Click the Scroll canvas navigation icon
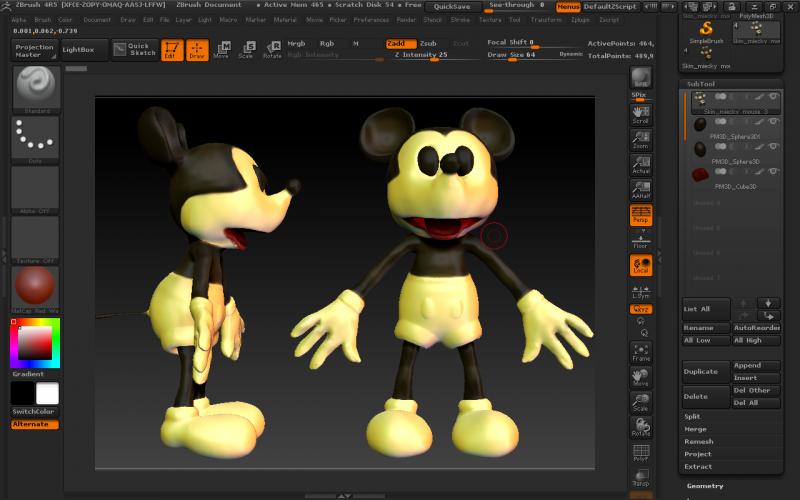 641,113
